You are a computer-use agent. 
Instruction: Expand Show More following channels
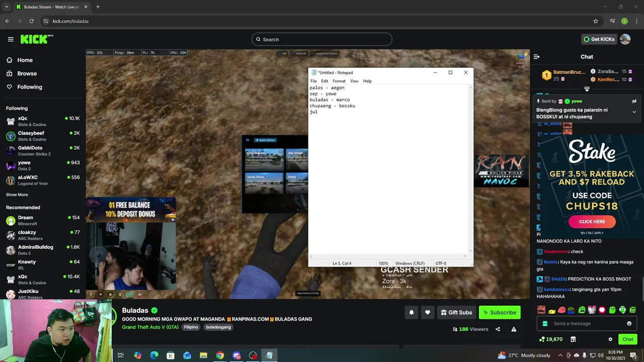[x=17, y=195]
